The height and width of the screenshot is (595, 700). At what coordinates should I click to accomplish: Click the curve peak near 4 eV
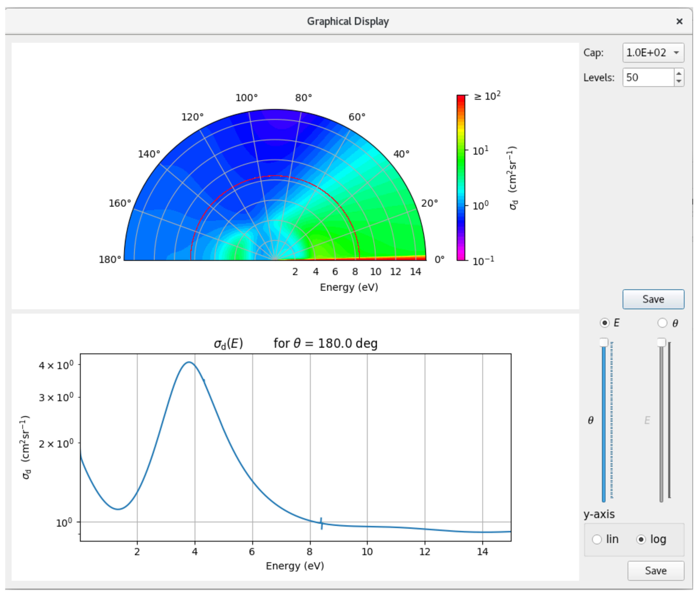point(189,363)
